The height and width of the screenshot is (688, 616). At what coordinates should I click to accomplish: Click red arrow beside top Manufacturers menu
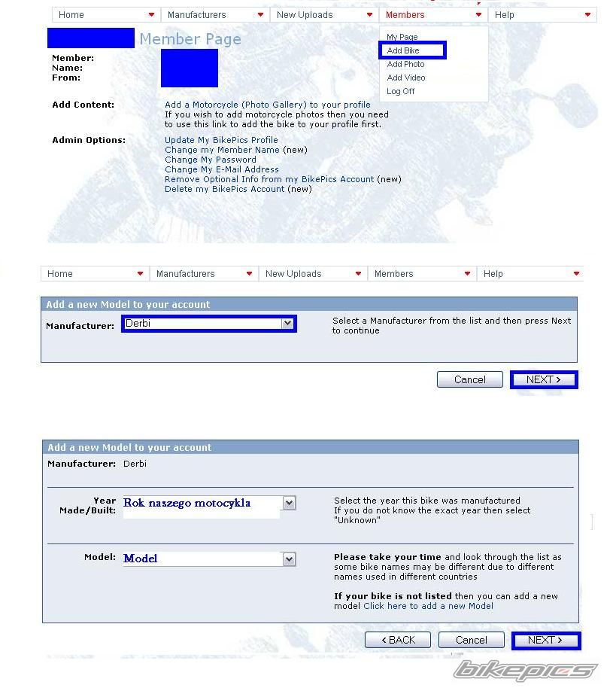coord(260,14)
